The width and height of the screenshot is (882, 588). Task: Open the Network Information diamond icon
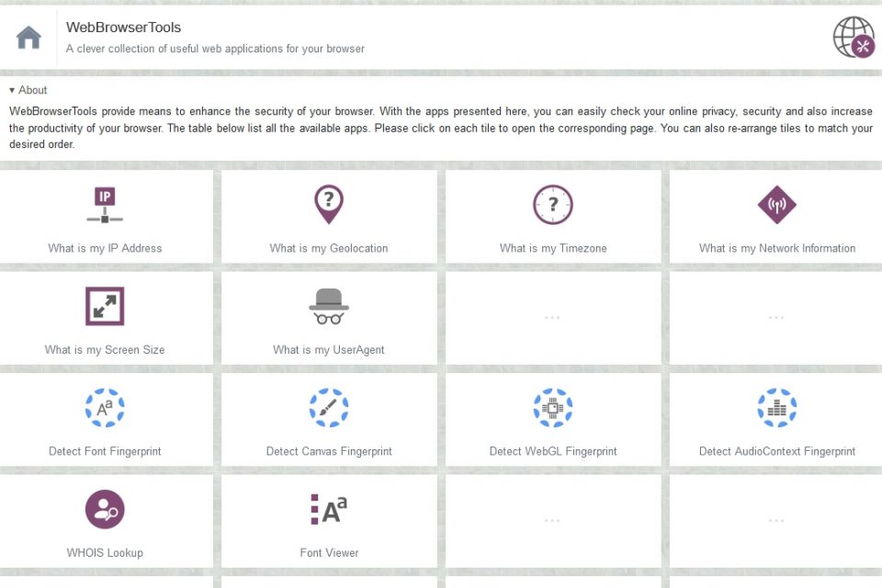point(777,205)
